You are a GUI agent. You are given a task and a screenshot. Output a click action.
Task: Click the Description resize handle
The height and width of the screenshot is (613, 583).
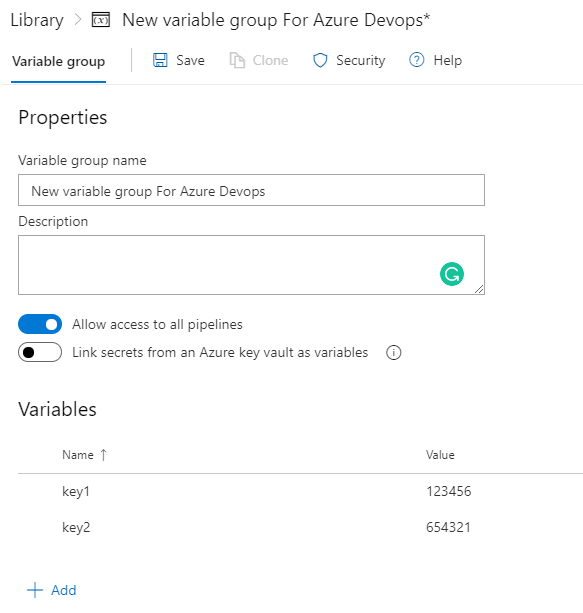[479, 289]
